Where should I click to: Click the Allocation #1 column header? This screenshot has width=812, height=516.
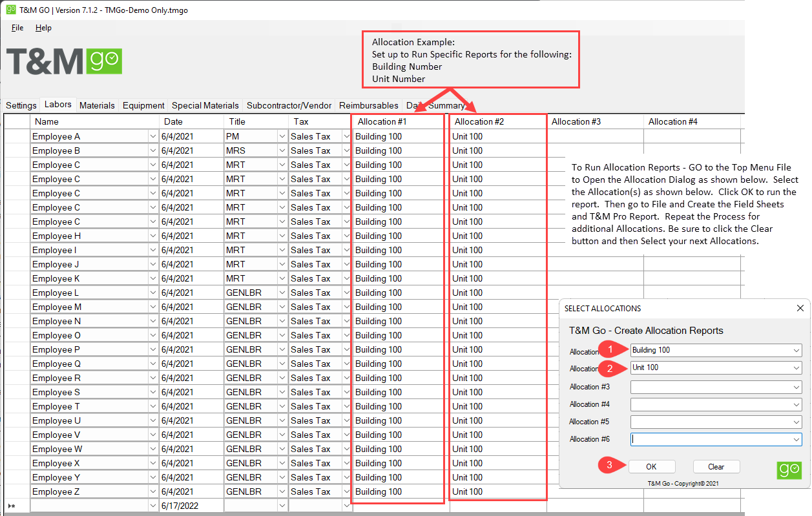401,121
